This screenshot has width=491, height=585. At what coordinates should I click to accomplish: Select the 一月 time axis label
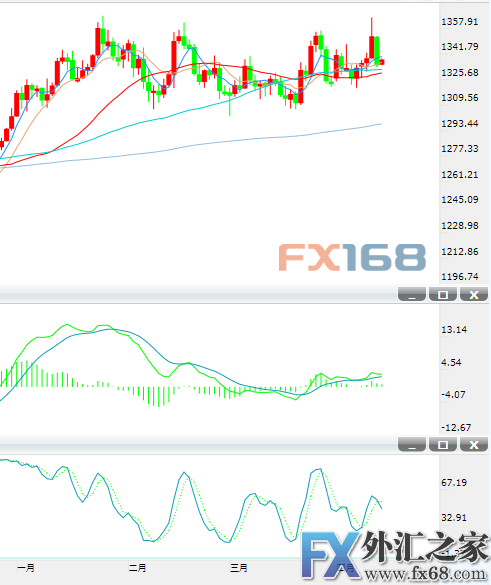point(26,568)
